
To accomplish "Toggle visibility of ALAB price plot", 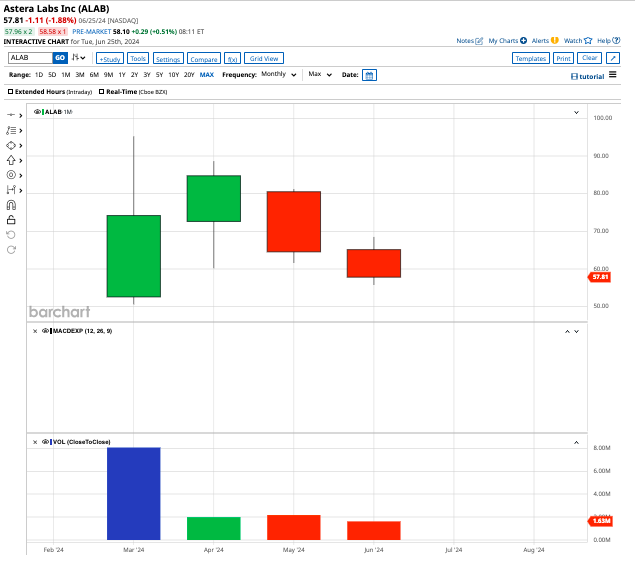I will pyautogui.click(x=38, y=112).
